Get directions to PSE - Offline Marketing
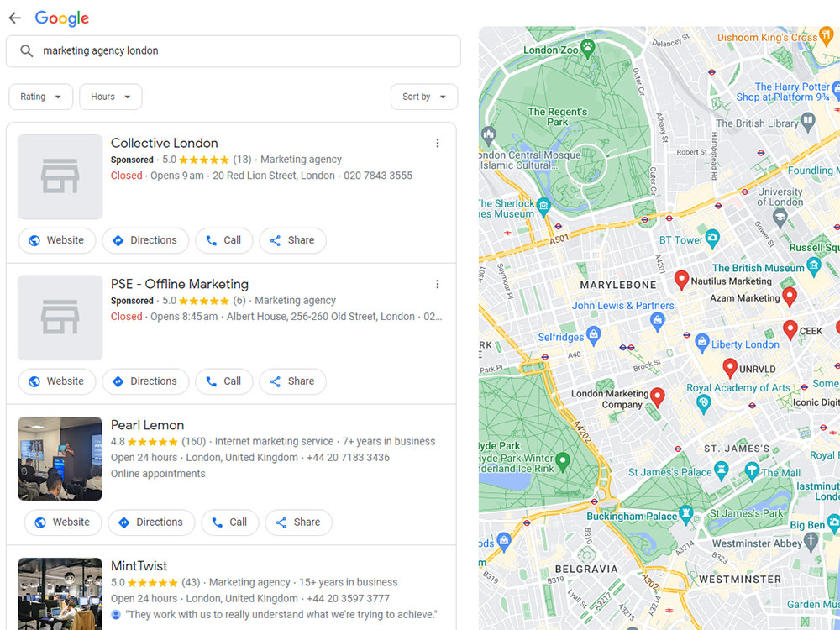Screen dimensions: 840x630 click(x=145, y=381)
